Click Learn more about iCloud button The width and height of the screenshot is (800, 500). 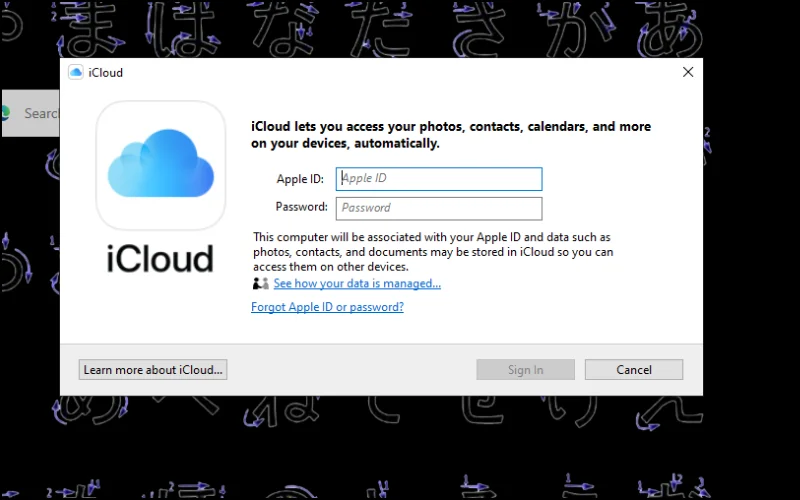153,369
